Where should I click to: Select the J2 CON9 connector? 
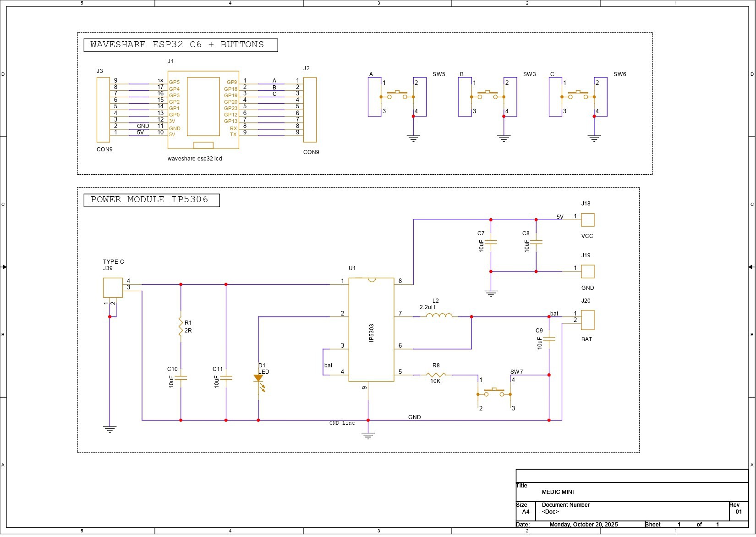coord(310,110)
